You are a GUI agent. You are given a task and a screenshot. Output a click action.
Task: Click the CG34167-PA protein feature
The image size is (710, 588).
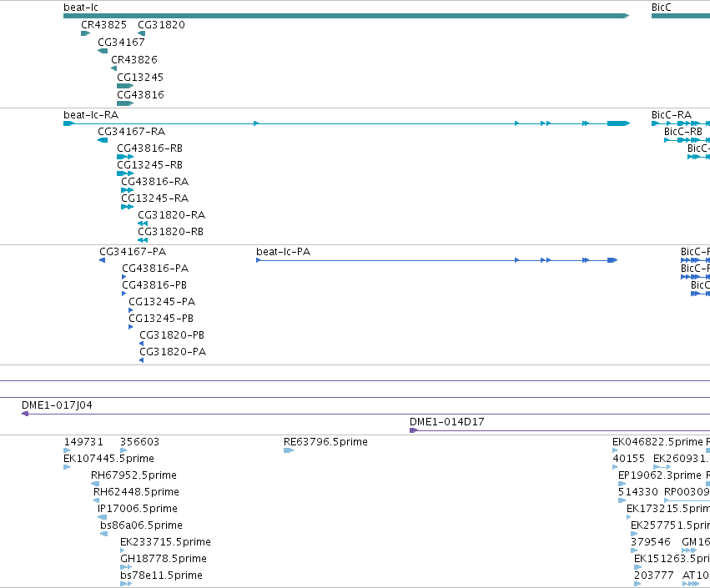(x=103, y=260)
